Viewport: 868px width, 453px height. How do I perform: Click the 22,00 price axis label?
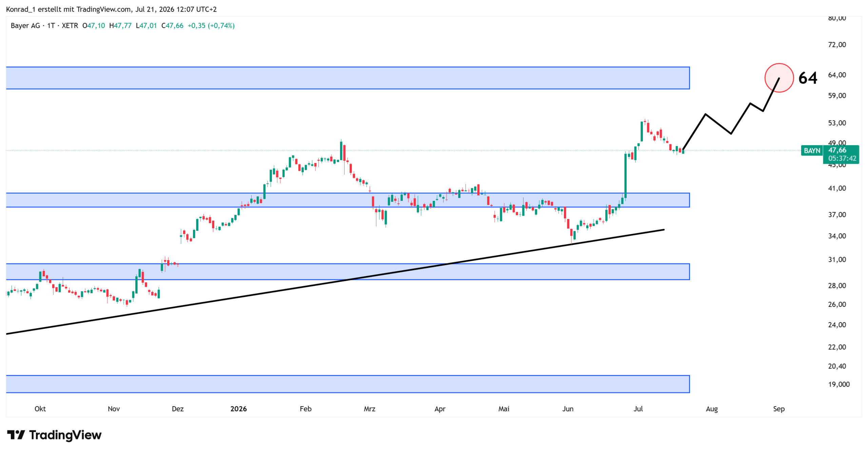tap(837, 348)
